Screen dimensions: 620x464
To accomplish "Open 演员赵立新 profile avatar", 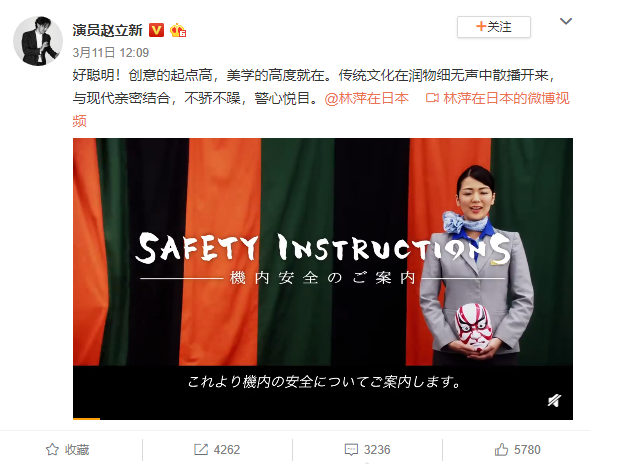I will pos(38,41).
